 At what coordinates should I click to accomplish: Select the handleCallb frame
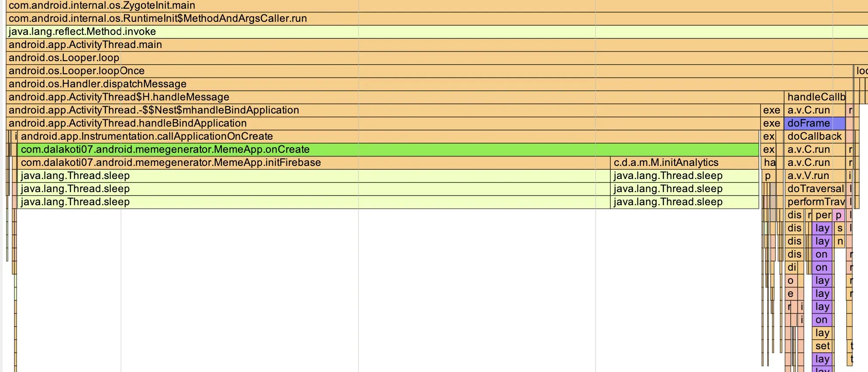(x=815, y=97)
